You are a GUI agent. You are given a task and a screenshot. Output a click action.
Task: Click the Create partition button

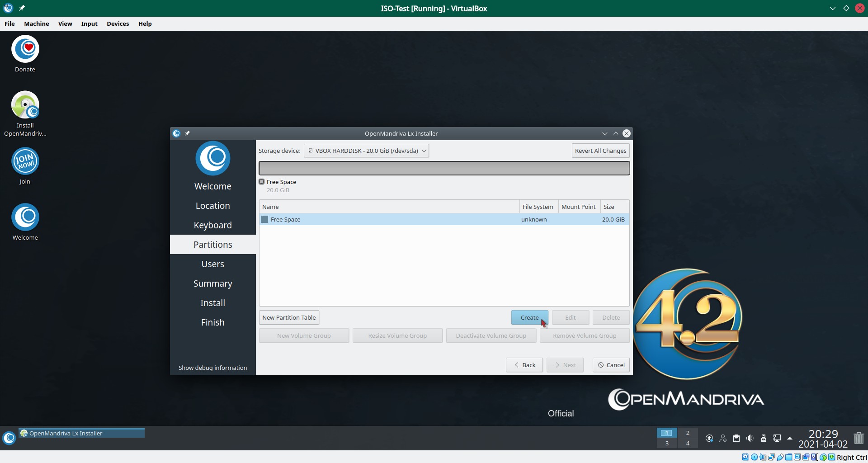coord(529,317)
